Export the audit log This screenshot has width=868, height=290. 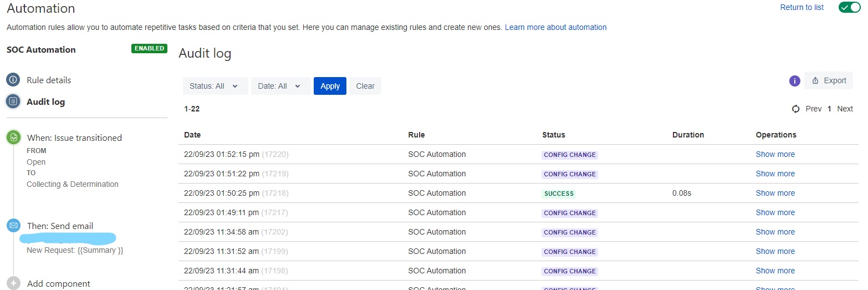(x=829, y=80)
